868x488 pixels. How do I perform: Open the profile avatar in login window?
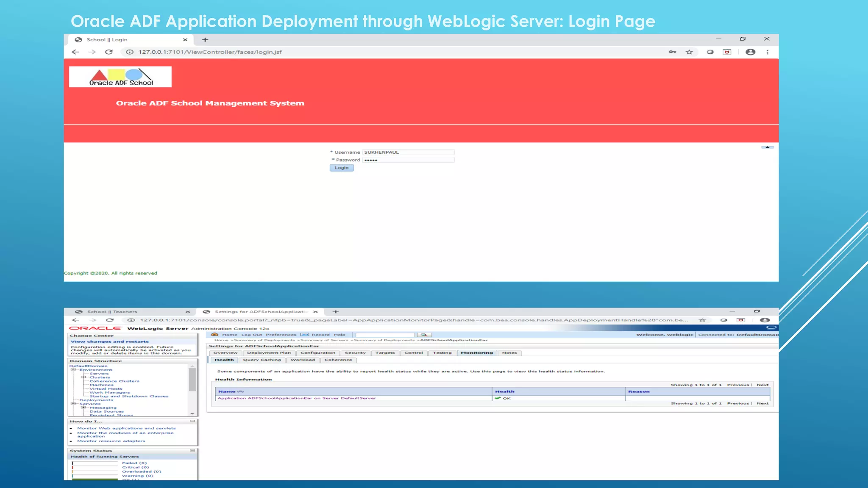click(750, 52)
